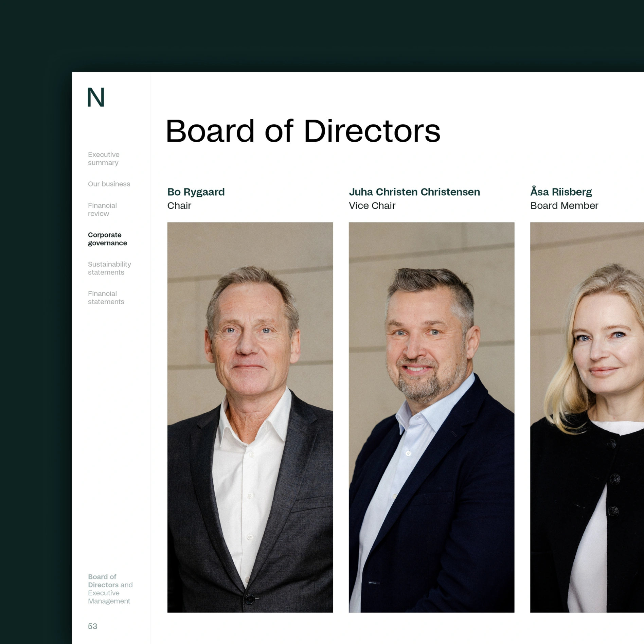Click the bold Board of Directors sidebar footer text

click(x=102, y=580)
